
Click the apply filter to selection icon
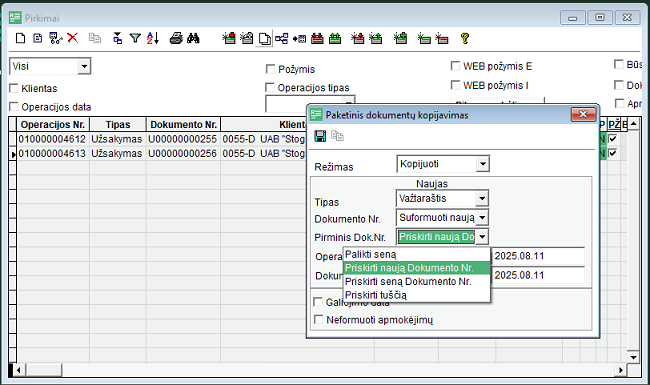(x=118, y=39)
